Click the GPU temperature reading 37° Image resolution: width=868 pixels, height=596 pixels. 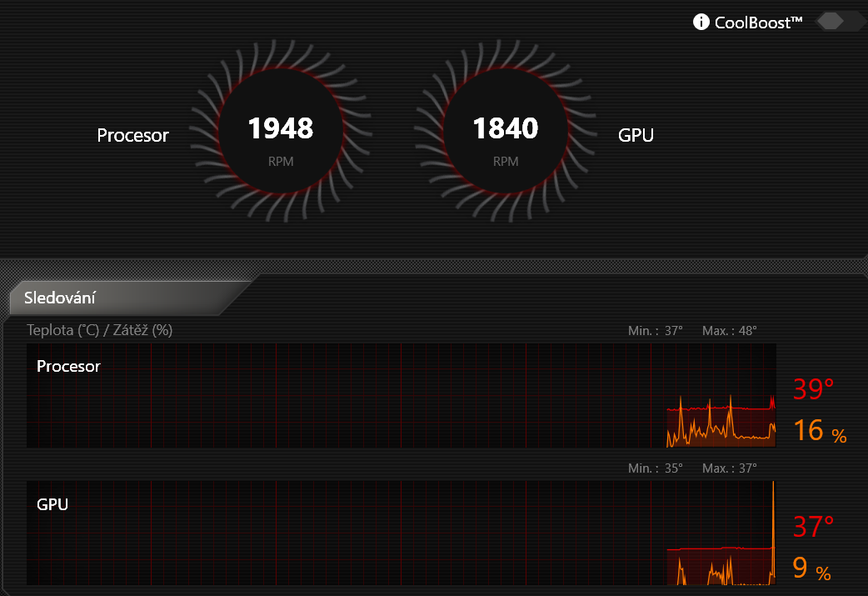(x=813, y=526)
